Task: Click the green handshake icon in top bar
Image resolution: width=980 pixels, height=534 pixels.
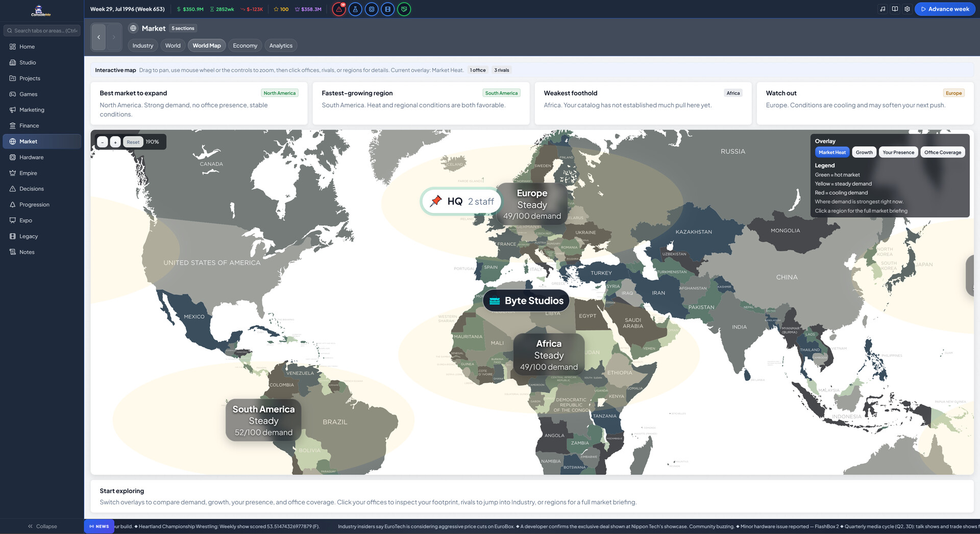Action: click(x=404, y=9)
